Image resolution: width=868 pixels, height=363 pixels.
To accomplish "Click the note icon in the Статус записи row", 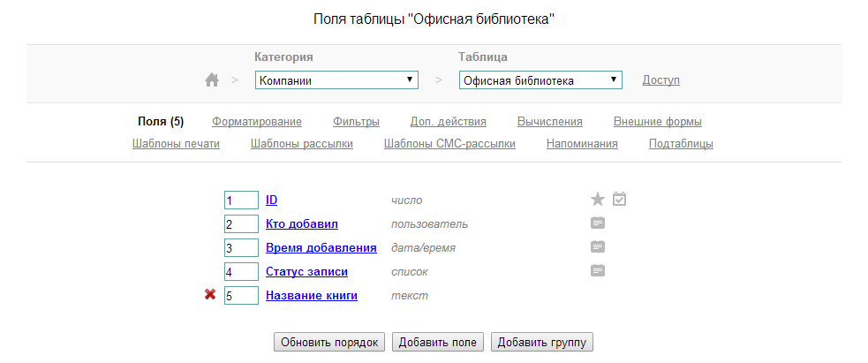I will [x=598, y=271].
